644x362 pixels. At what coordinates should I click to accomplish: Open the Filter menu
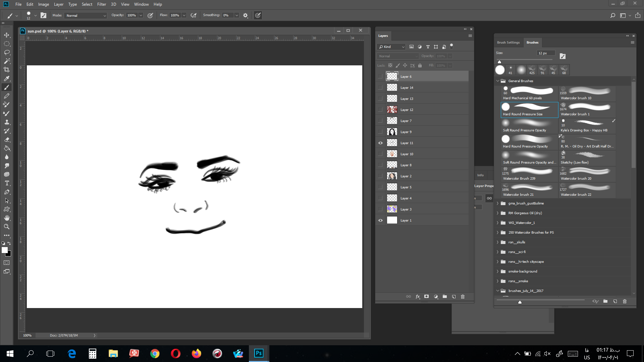click(101, 4)
